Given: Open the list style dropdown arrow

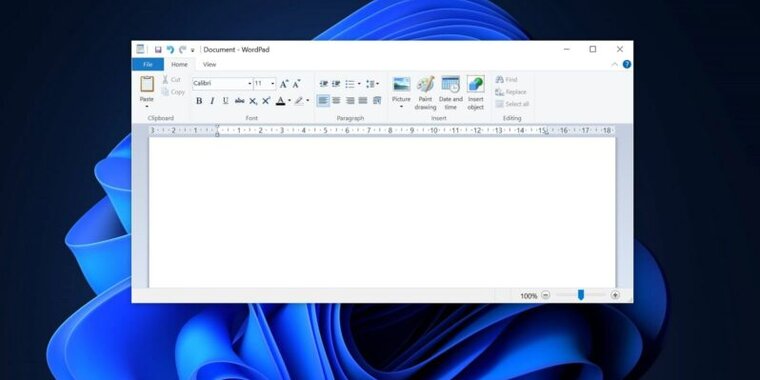Looking at the screenshot, I should point(359,84).
